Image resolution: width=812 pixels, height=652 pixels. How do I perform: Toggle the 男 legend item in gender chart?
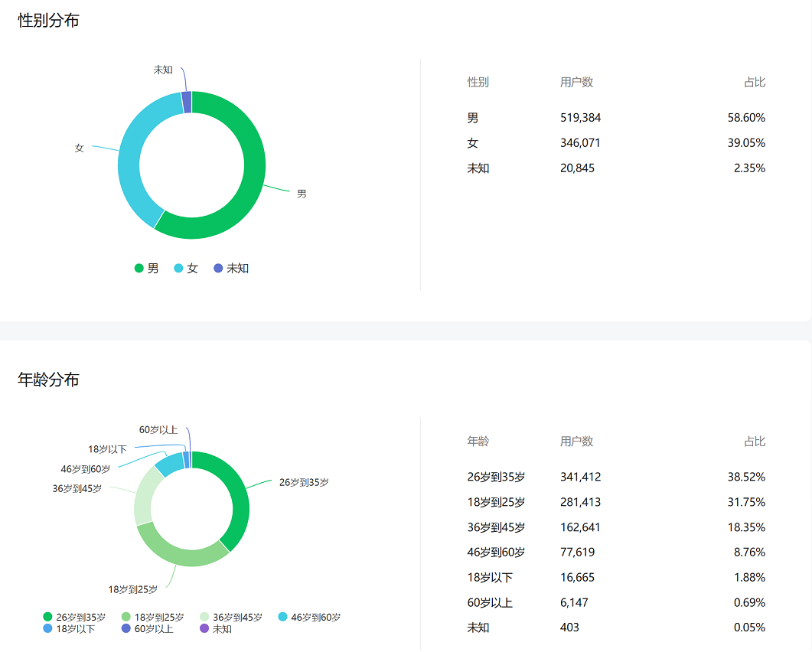[147, 269]
